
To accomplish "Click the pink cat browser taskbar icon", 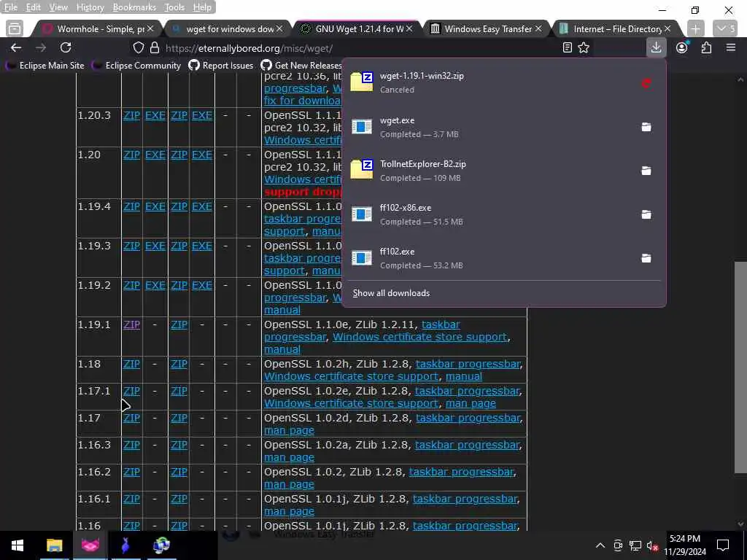I will tap(90, 545).
